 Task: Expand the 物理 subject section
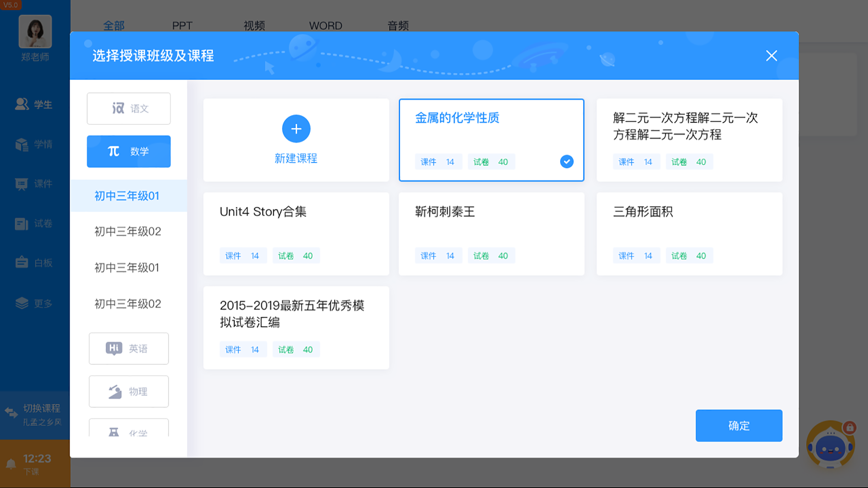(129, 391)
